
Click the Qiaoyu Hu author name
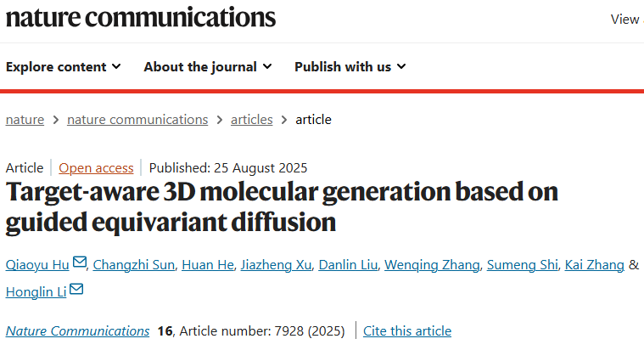[x=37, y=265]
